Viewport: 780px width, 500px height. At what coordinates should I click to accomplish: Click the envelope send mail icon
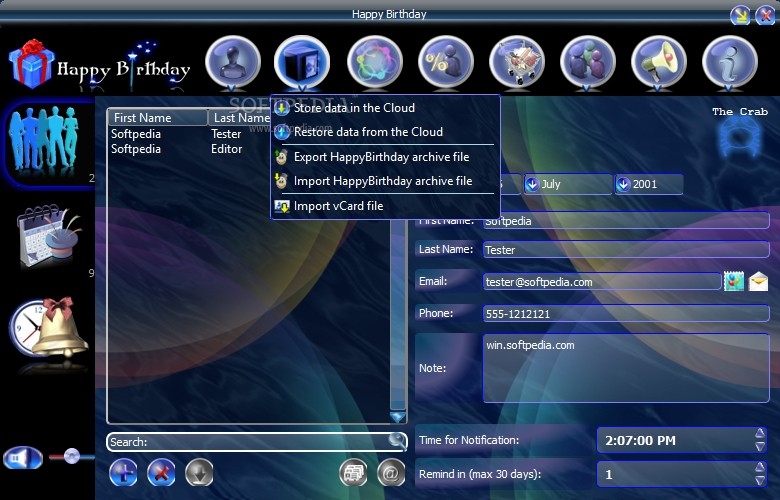pyautogui.click(x=758, y=282)
